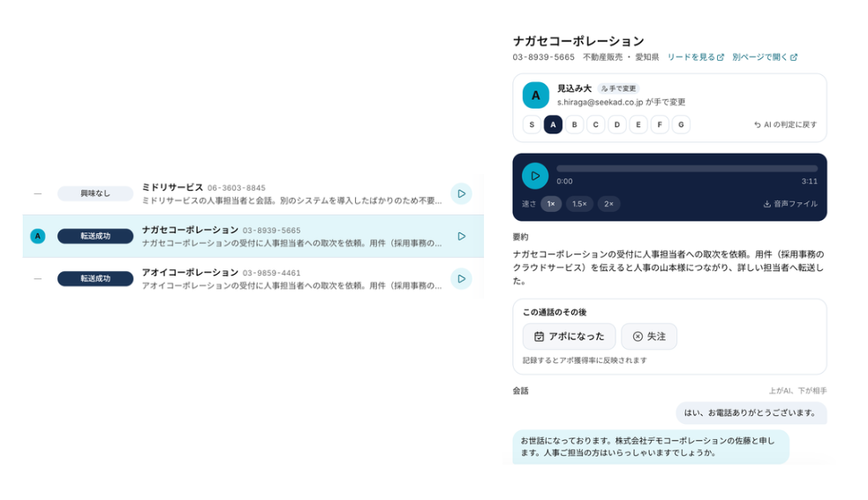Click the アポになった button

tap(569, 337)
